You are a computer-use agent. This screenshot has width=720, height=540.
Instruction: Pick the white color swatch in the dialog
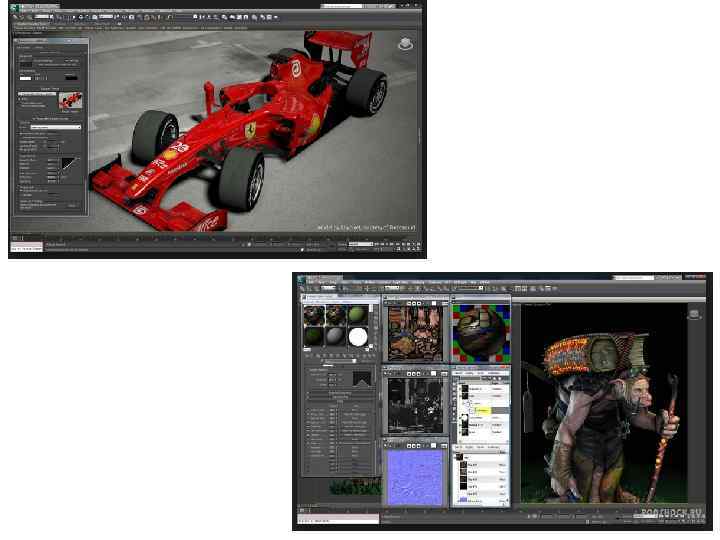(25, 78)
